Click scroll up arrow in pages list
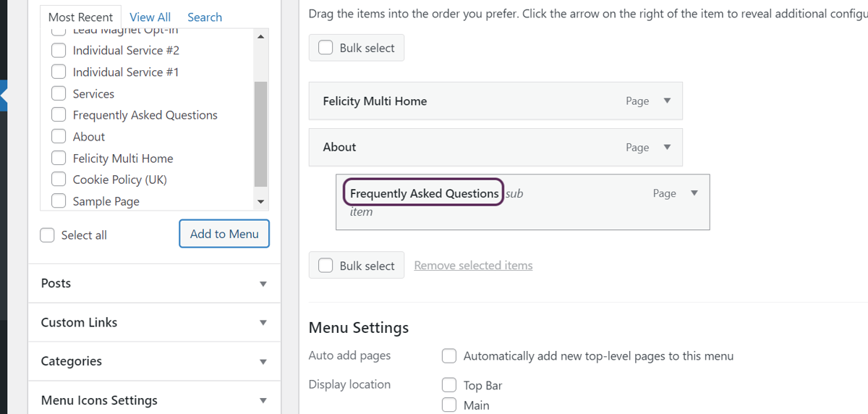This screenshot has height=414, width=868. 261,36
